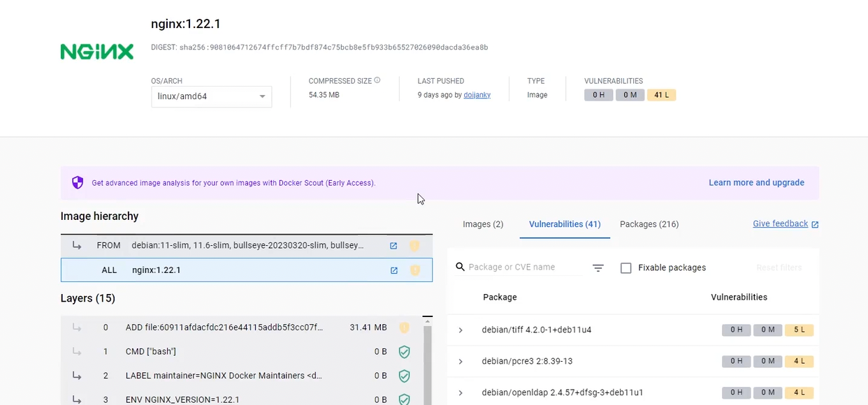Click the arrow icon on layer 2
Image resolution: width=868 pixels, height=405 pixels.
(x=76, y=376)
